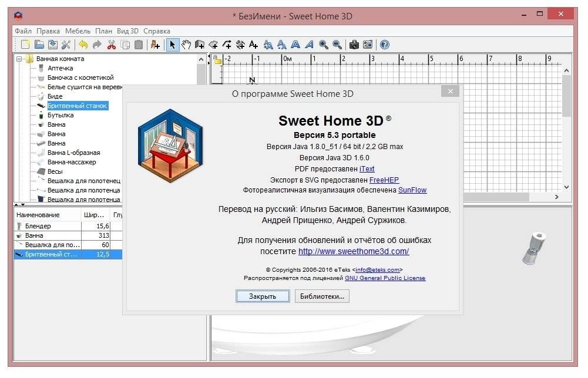Open the iText link

[367, 169]
